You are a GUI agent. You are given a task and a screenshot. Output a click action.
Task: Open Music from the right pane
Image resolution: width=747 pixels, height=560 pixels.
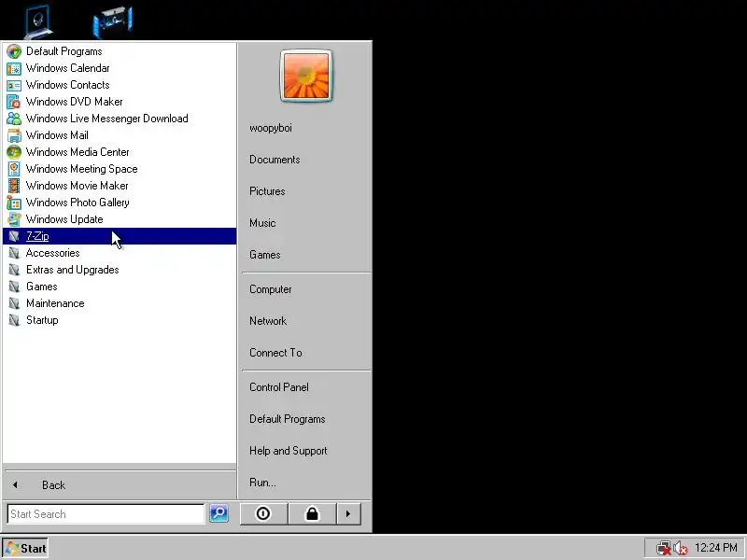click(262, 223)
